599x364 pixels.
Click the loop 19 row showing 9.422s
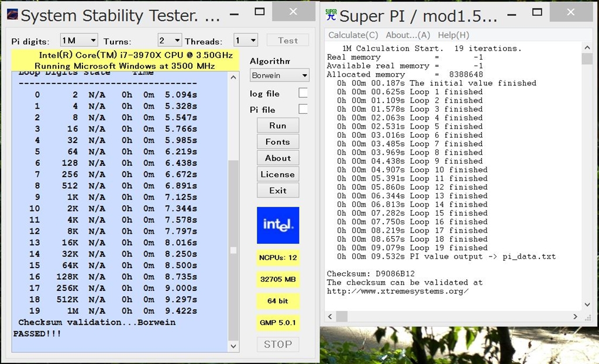pos(113,311)
